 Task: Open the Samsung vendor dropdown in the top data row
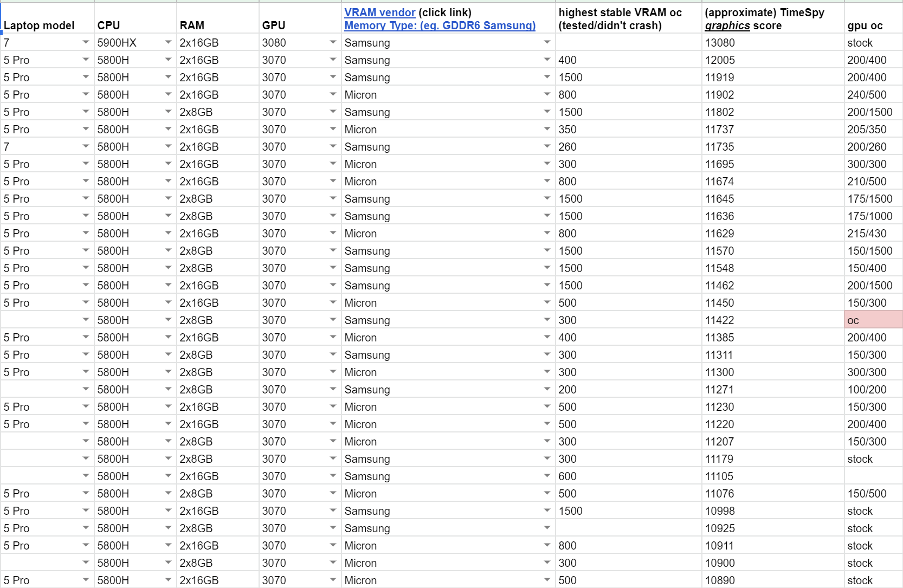pyautogui.click(x=547, y=42)
